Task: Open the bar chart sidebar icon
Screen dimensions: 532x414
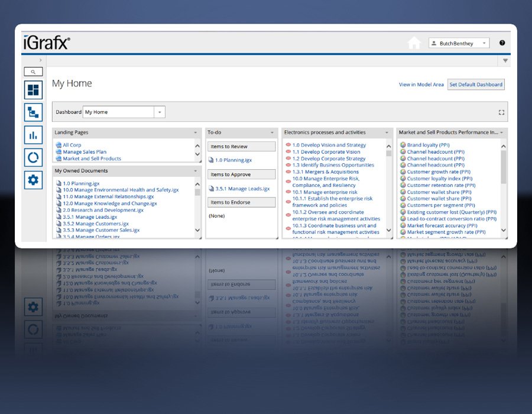Action: [x=33, y=135]
